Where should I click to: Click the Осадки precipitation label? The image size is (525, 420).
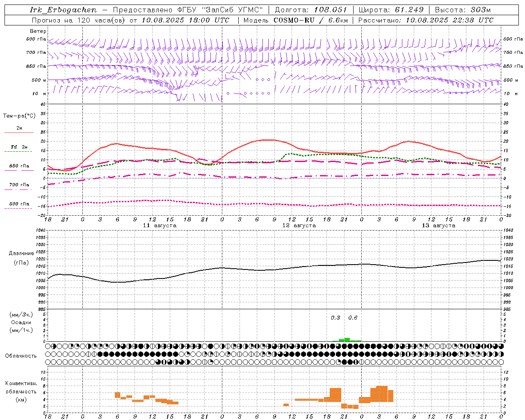(21, 322)
